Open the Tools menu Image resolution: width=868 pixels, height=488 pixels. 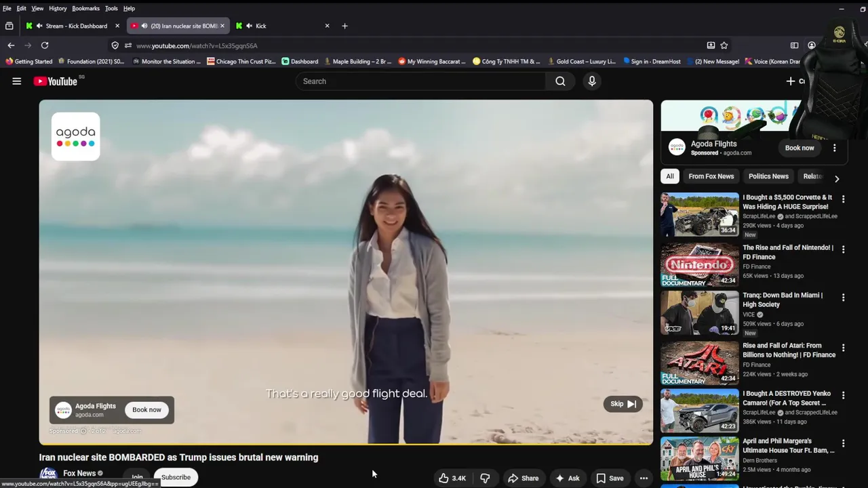pos(111,8)
